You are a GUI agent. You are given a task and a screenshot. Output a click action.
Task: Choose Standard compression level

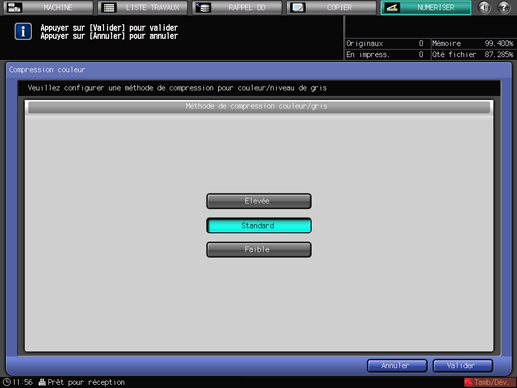(x=259, y=225)
